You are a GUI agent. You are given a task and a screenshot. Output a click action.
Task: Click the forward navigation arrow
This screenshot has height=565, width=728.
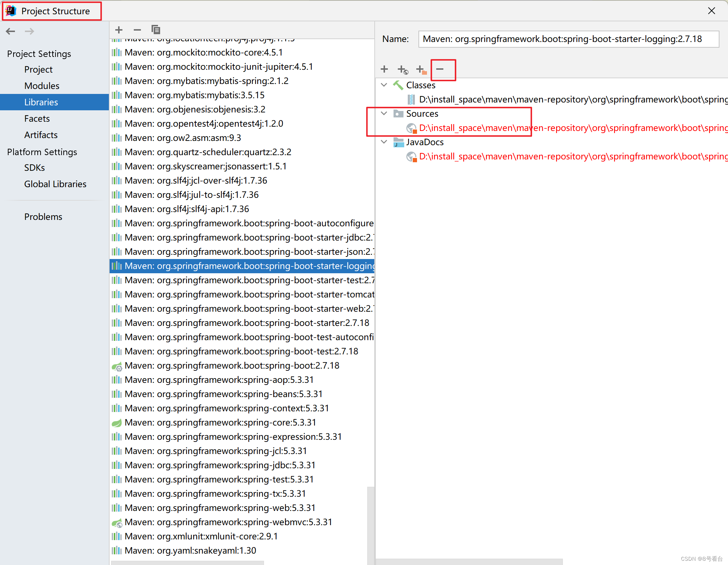click(x=30, y=31)
